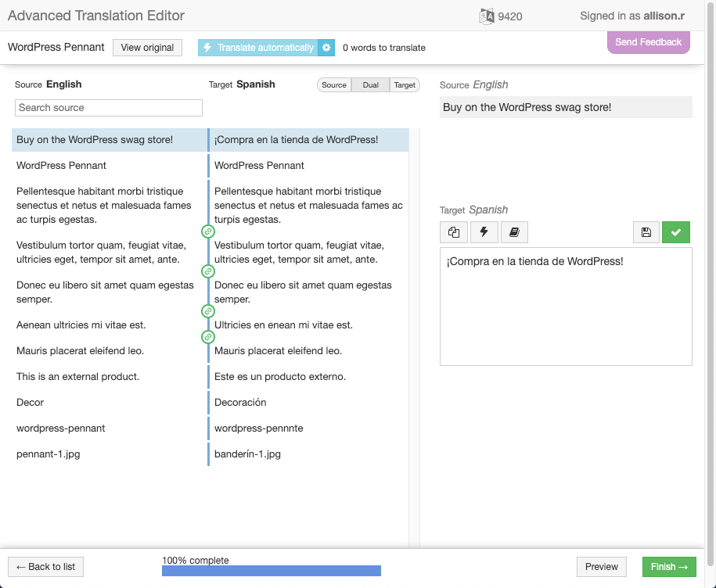Select the 'Decoración' target segment
The image size is (716, 588).
pos(240,403)
